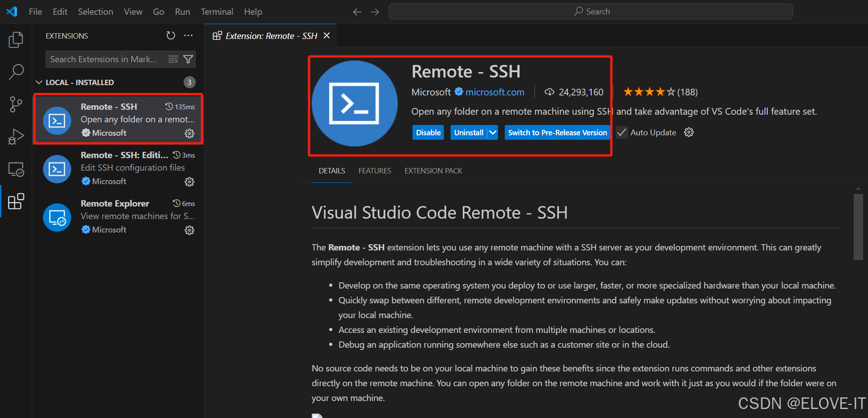Image resolution: width=868 pixels, height=418 pixels.
Task: Open gear settings for Remote - SSH item
Action: pos(189,134)
